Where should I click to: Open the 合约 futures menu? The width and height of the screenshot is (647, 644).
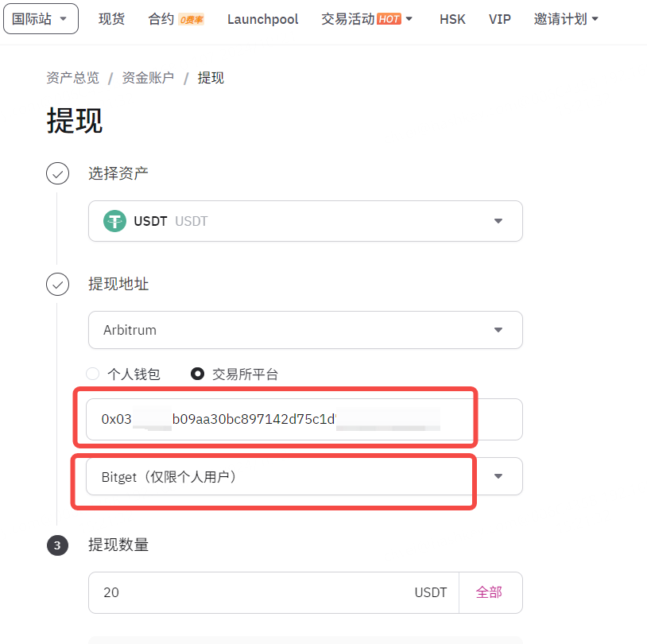click(x=161, y=19)
